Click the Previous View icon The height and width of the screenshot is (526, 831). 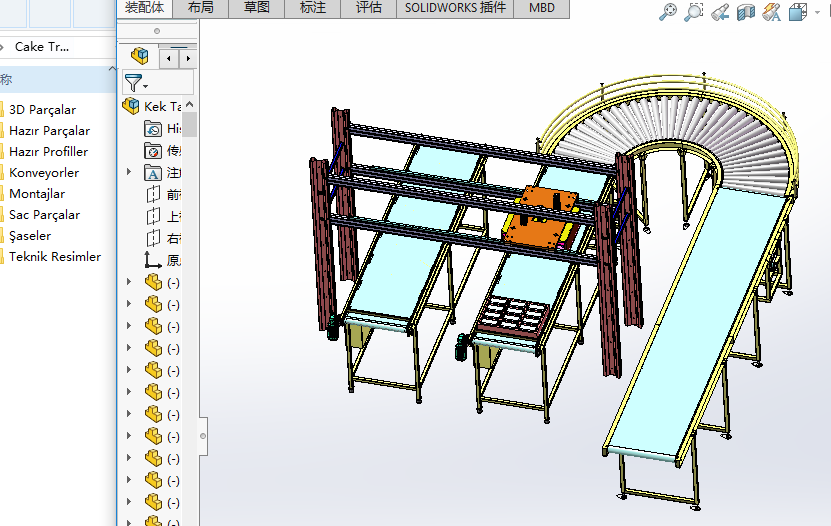tap(720, 12)
